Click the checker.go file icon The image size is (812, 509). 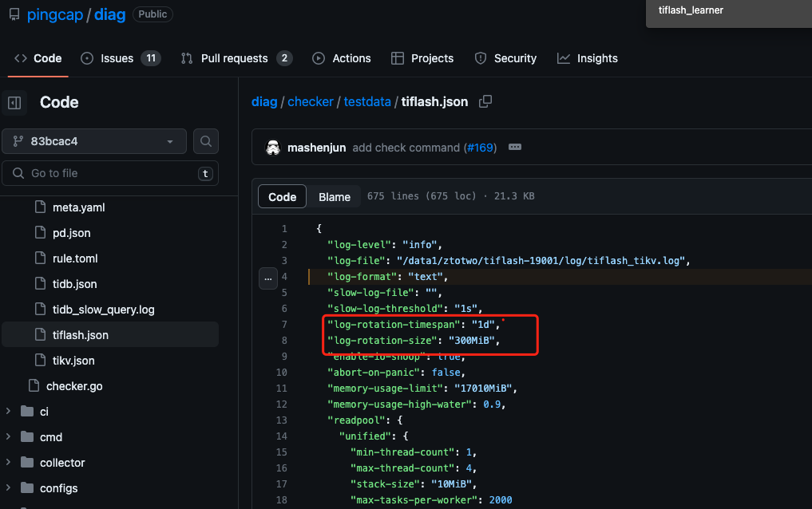(x=34, y=385)
